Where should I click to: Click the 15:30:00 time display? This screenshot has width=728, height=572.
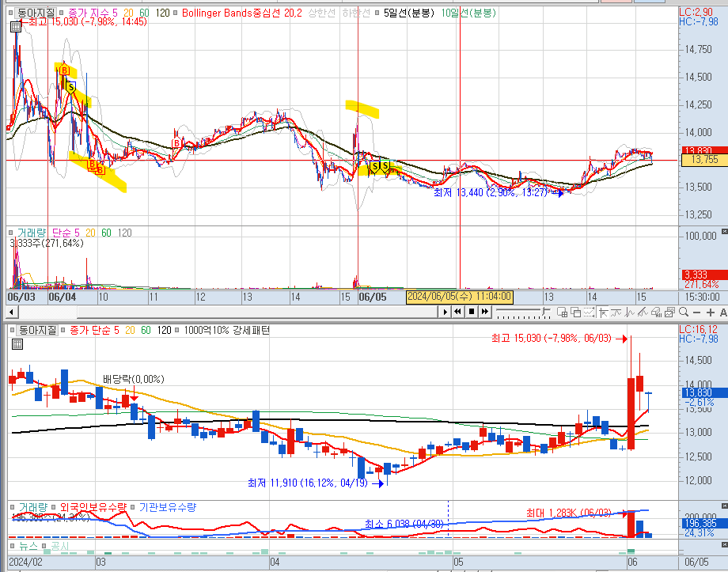click(702, 297)
